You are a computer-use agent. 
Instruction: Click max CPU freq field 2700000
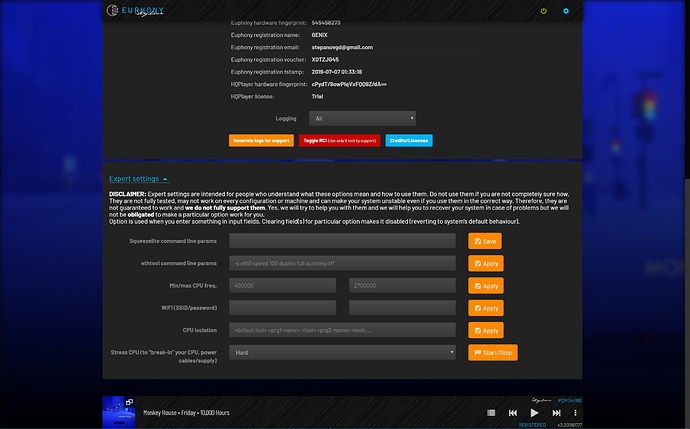(402, 285)
